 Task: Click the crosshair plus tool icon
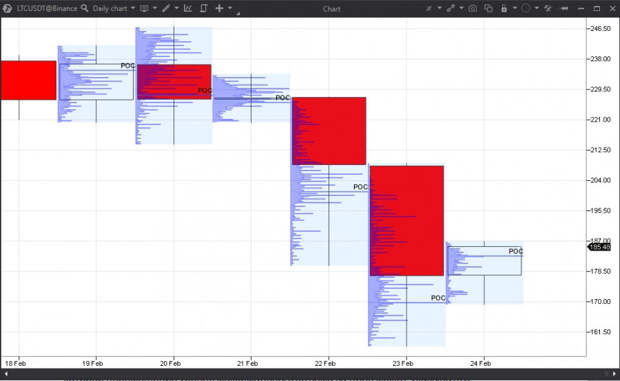pos(219,8)
